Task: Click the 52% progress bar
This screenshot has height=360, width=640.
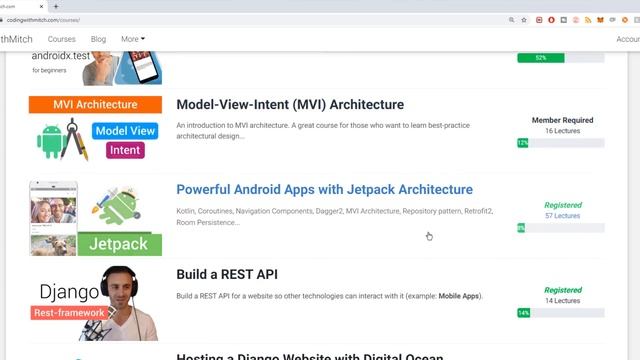Action: click(x=561, y=58)
